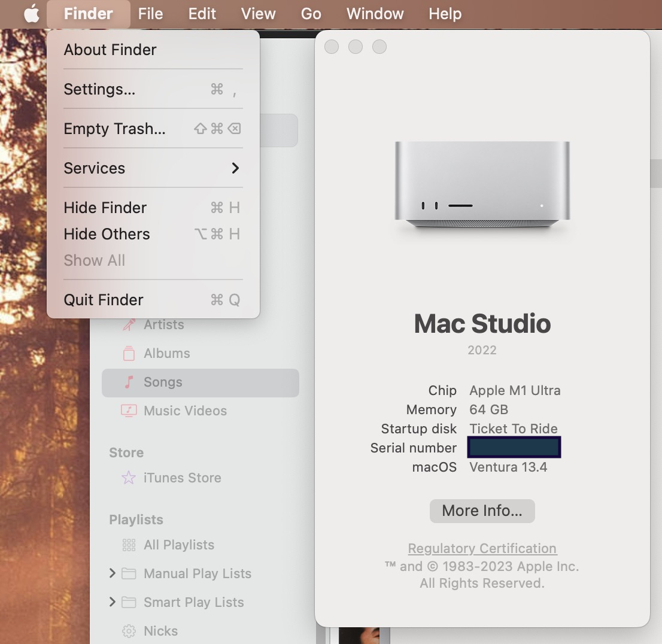Close the About This Mac window
This screenshot has width=662, height=644.
332,47
